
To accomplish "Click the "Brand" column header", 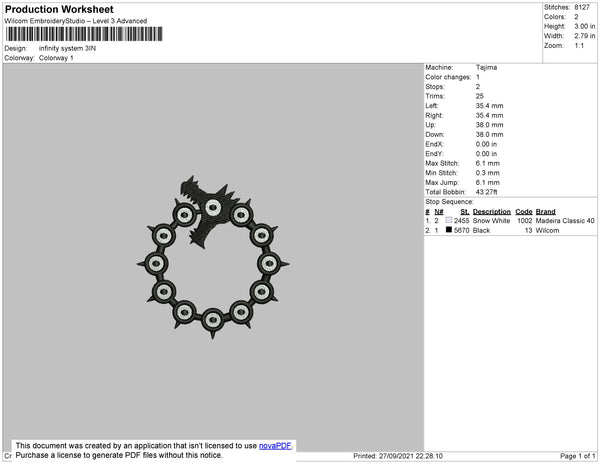I will tap(545, 212).
